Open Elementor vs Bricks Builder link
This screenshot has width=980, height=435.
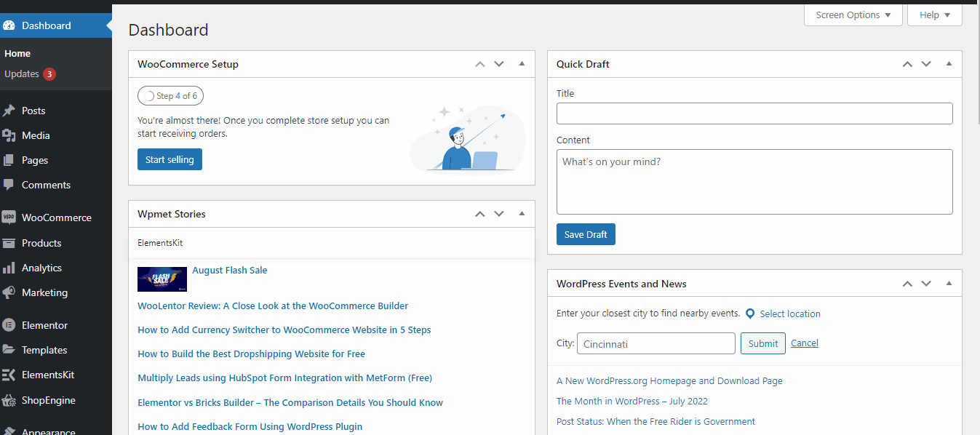coord(290,402)
